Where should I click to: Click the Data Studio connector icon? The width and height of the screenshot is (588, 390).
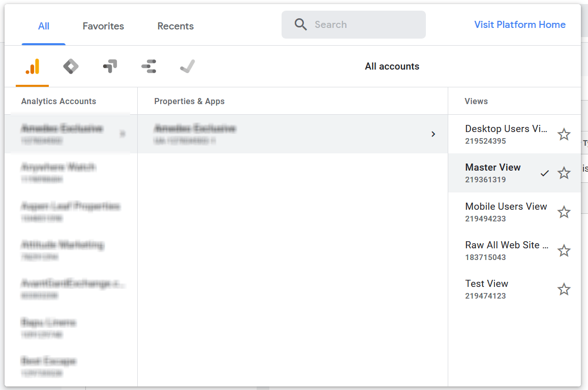(x=148, y=66)
